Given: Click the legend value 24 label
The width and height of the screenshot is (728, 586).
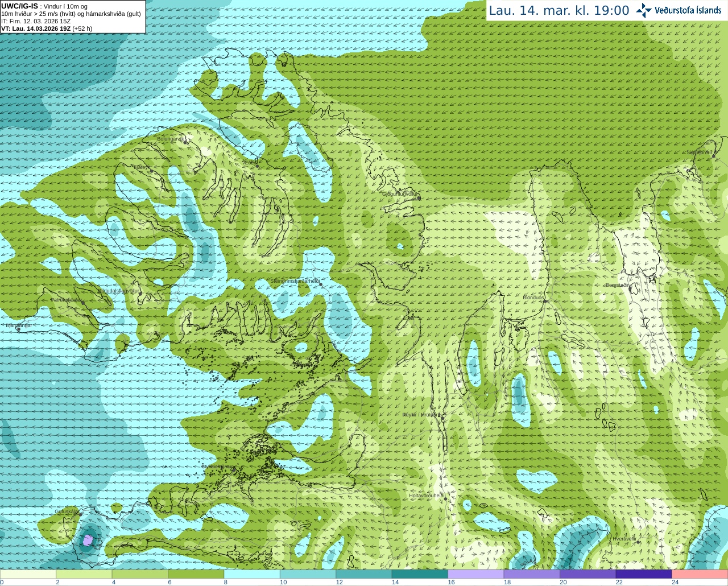Looking at the screenshot, I should tap(675, 582).
